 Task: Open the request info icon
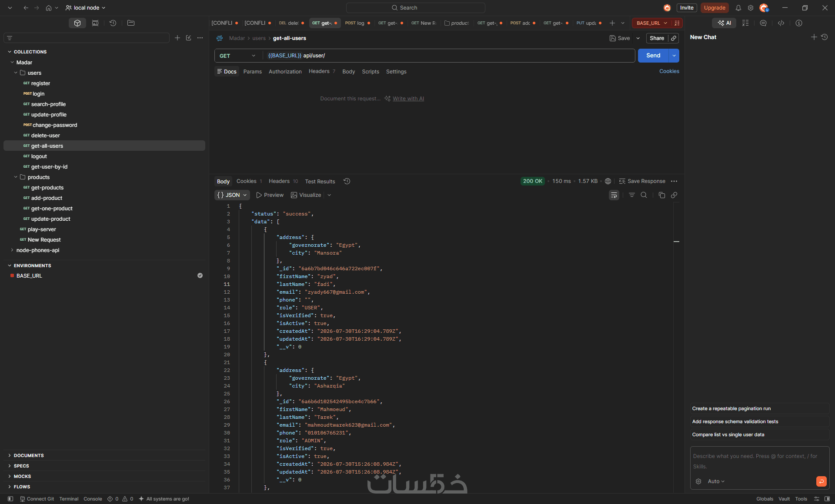pos(799,23)
